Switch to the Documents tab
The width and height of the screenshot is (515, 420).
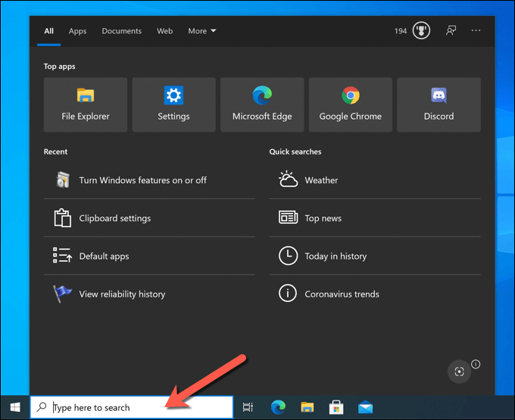click(121, 31)
